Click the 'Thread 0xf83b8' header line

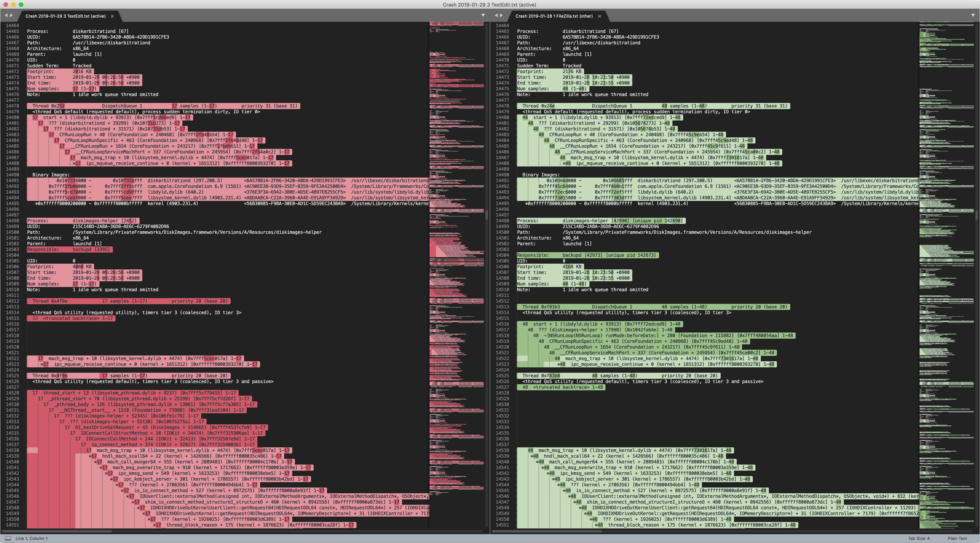[x=619, y=376]
